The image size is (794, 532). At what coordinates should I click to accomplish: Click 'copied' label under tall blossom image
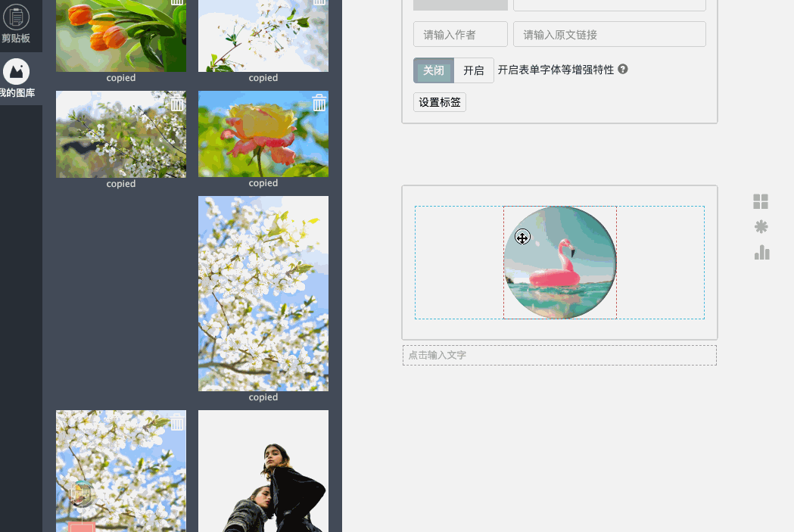click(263, 397)
